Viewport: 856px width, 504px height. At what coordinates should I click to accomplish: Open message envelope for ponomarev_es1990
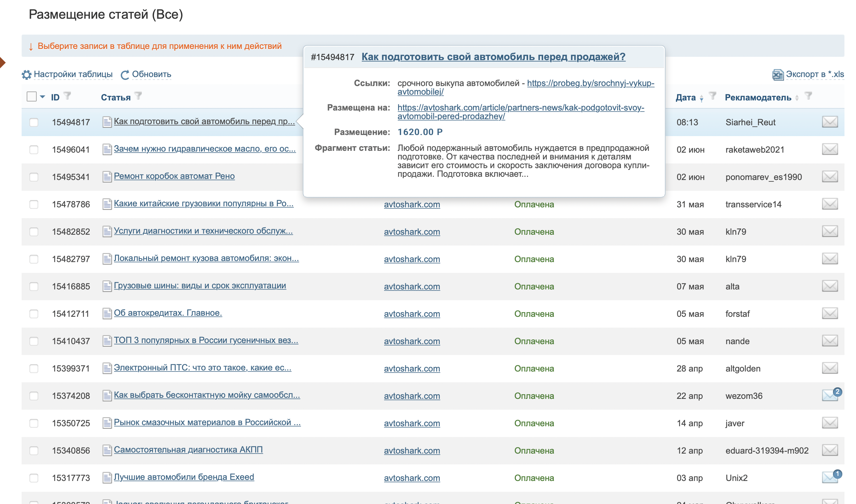[830, 176]
